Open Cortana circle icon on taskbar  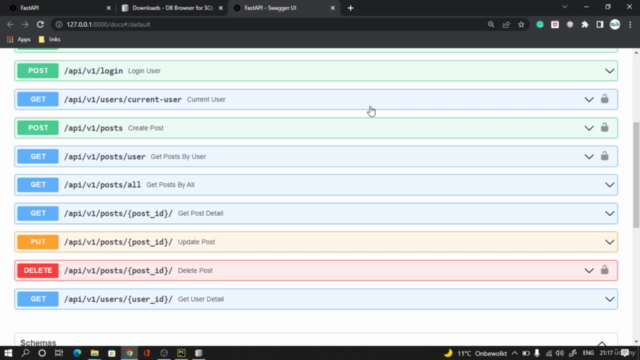coord(42,353)
